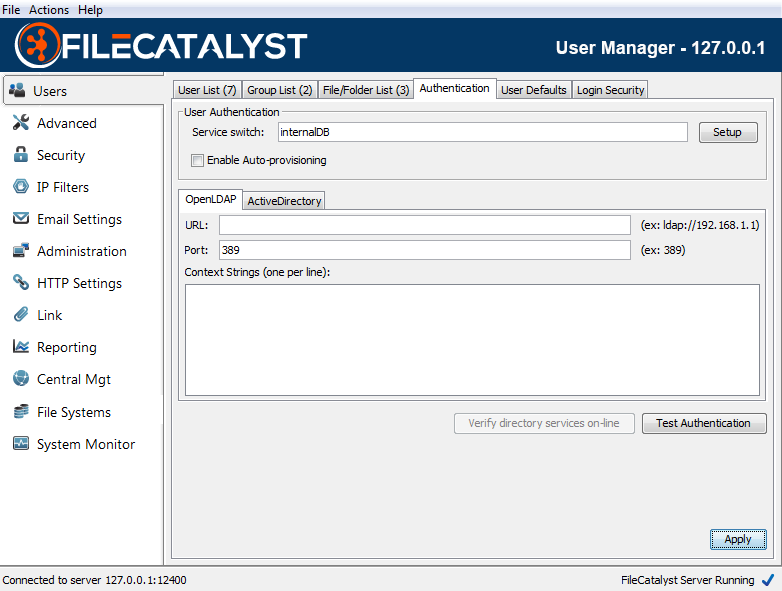
Task: Open the Actions menu
Action: tap(49, 9)
